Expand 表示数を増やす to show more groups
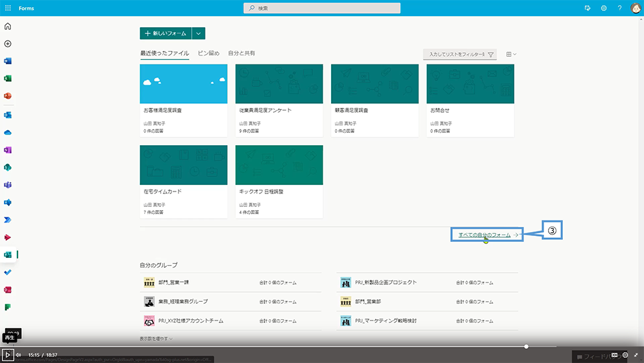Screen dimensions: 644x363 coord(156,338)
